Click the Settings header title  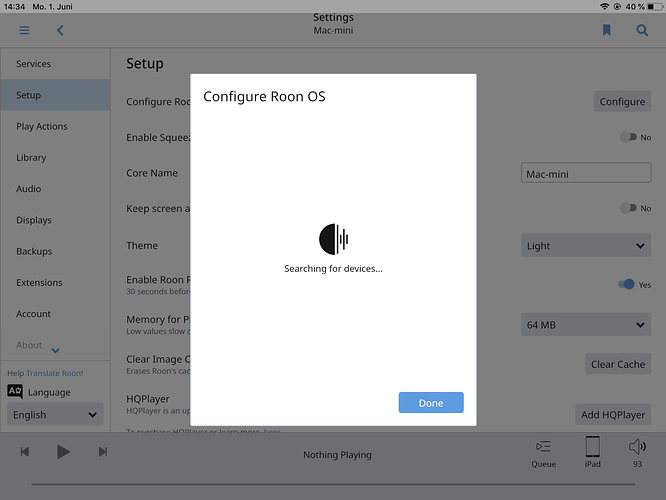333,17
